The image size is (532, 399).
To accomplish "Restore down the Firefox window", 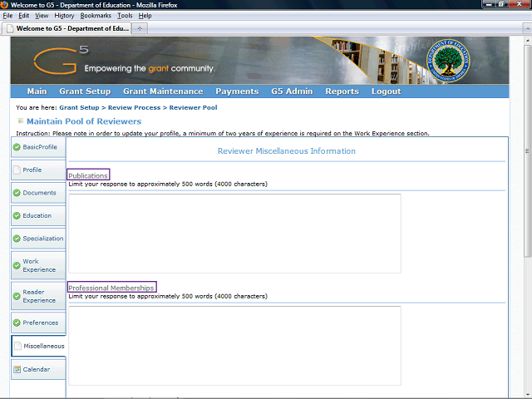I will coord(501,4).
